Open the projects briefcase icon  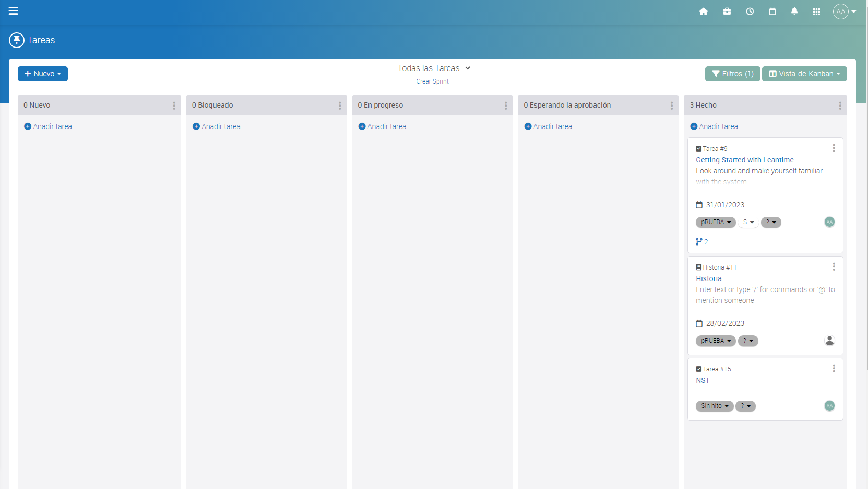point(727,11)
